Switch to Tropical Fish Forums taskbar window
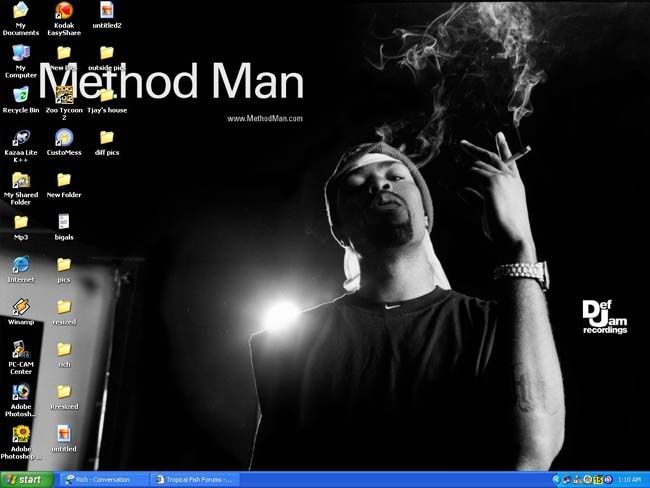Screen dimensions: 650x488 (195, 480)
